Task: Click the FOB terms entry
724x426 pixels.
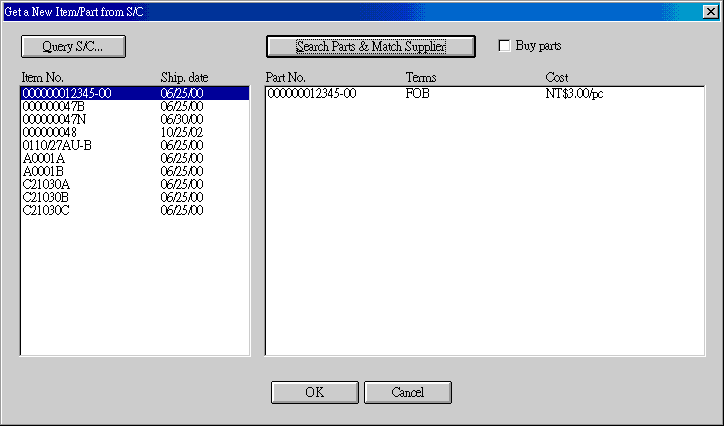Action: point(417,94)
